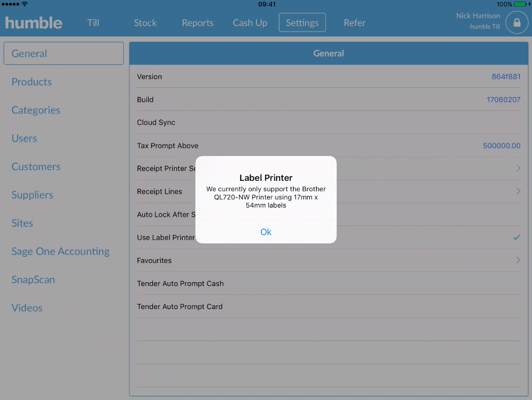
Task: Dismiss the Label Printer dialog with Ok
Action: tap(266, 232)
